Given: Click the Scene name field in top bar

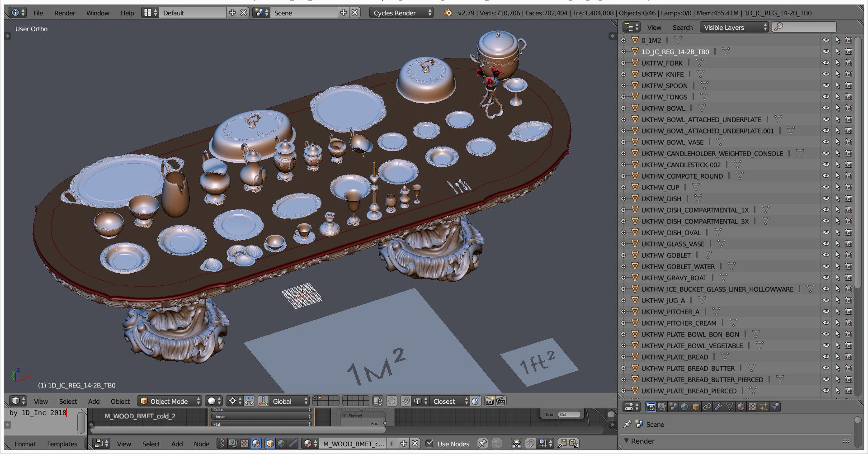Looking at the screenshot, I should (305, 13).
